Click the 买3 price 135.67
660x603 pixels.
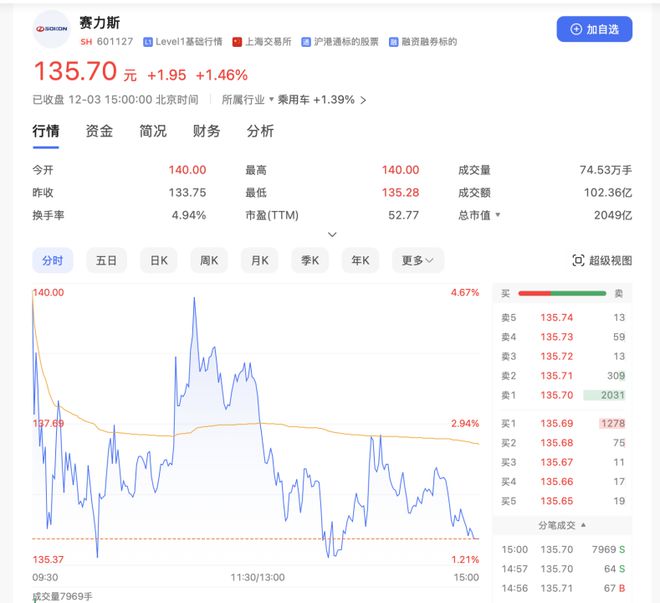556,462
